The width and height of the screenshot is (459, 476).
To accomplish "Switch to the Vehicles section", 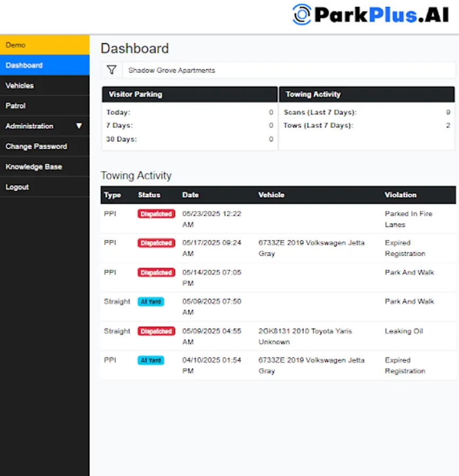I will point(20,85).
